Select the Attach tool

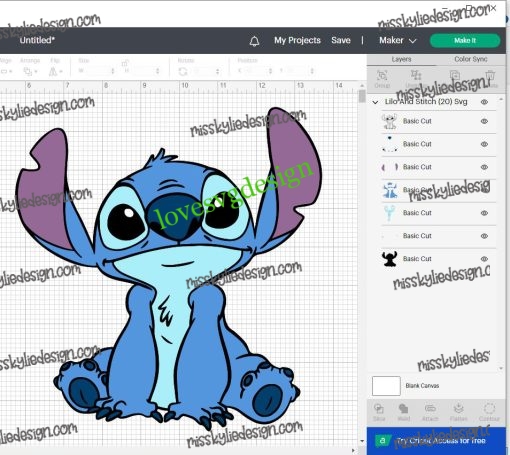pos(430,412)
